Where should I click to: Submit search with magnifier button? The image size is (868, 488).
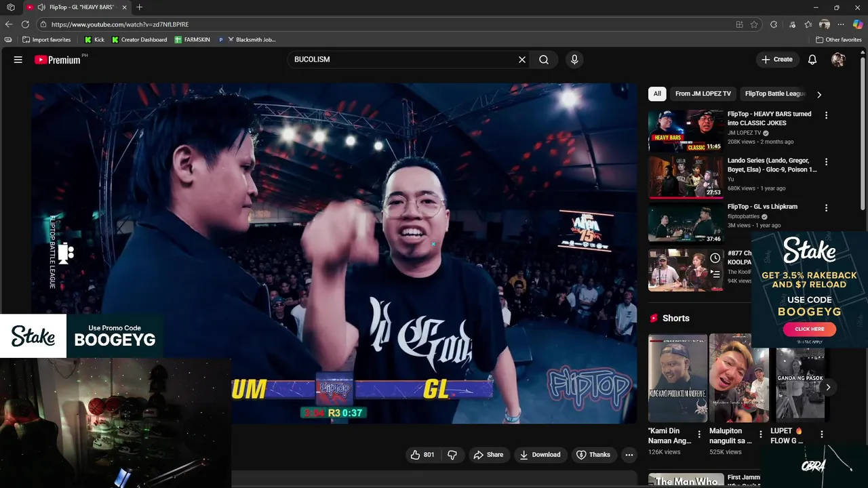(544, 60)
